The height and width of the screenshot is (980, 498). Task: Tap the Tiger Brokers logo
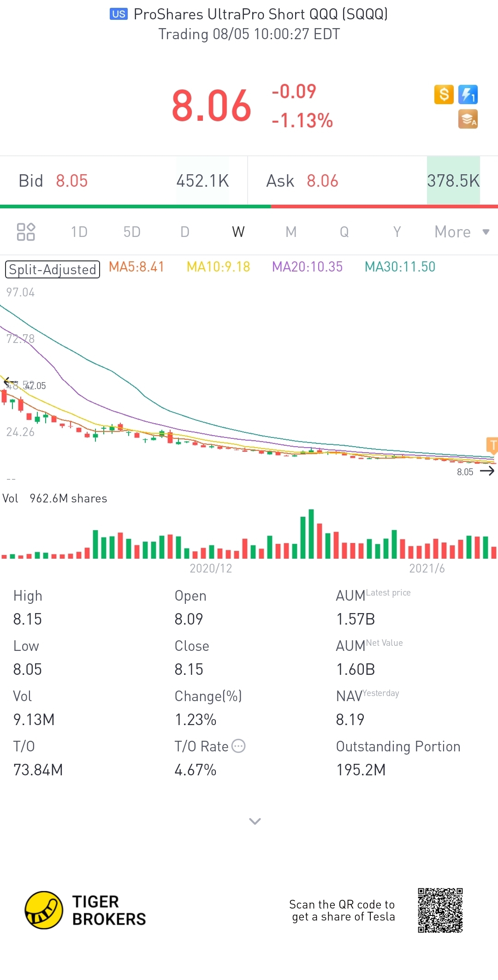(85, 910)
